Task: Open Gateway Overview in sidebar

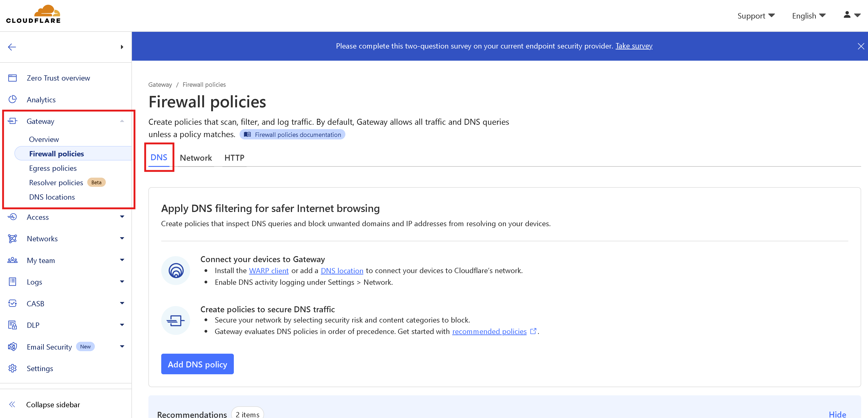Action: 44,139
